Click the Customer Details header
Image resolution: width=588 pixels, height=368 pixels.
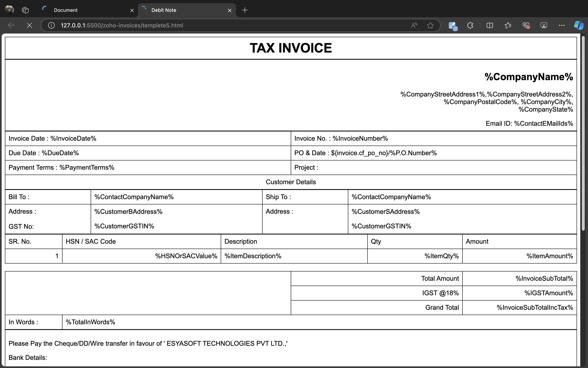tap(291, 182)
